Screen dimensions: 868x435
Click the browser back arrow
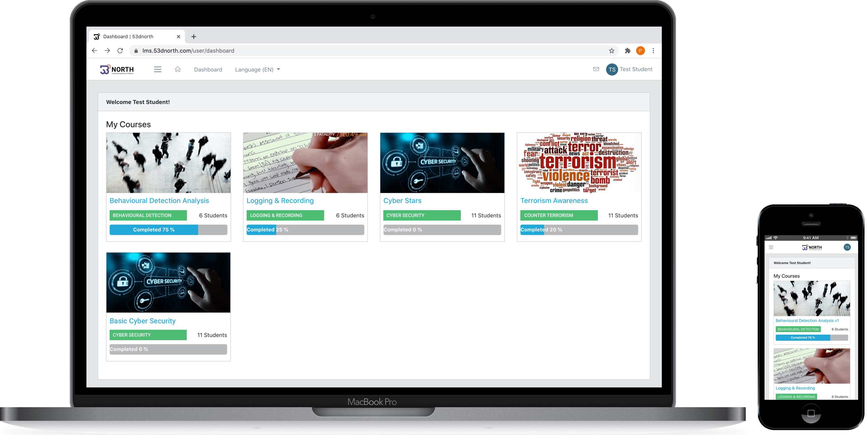94,51
